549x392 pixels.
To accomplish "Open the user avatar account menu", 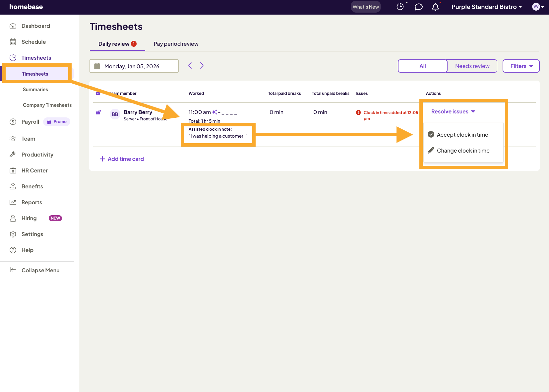I will pos(538,7).
